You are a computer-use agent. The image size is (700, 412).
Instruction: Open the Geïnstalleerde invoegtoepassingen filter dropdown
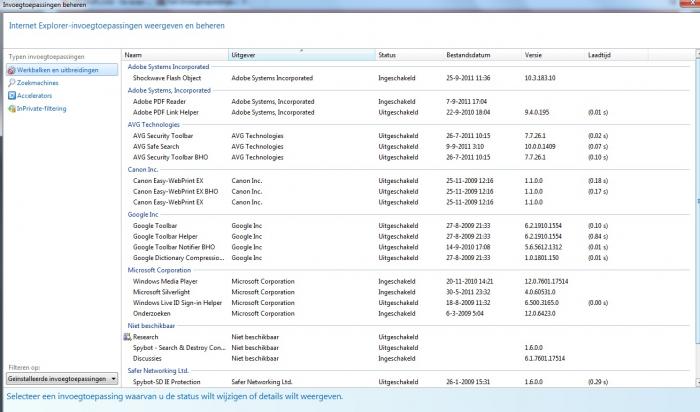tap(62, 379)
